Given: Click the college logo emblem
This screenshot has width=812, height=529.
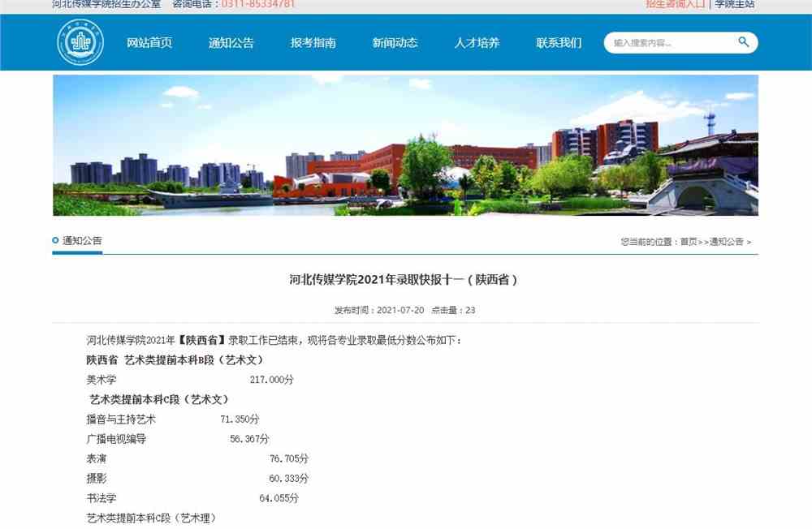Looking at the screenshot, I should pyautogui.click(x=80, y=42).
